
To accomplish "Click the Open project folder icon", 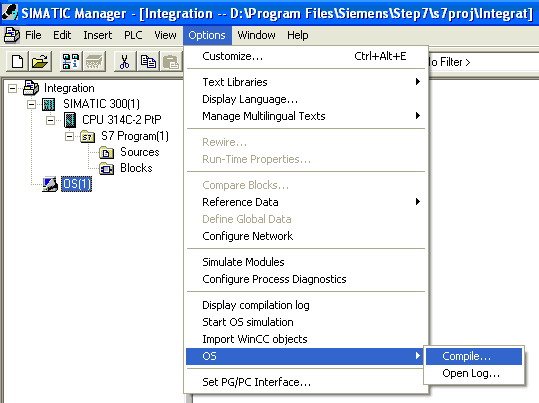I will click(40, 62).
